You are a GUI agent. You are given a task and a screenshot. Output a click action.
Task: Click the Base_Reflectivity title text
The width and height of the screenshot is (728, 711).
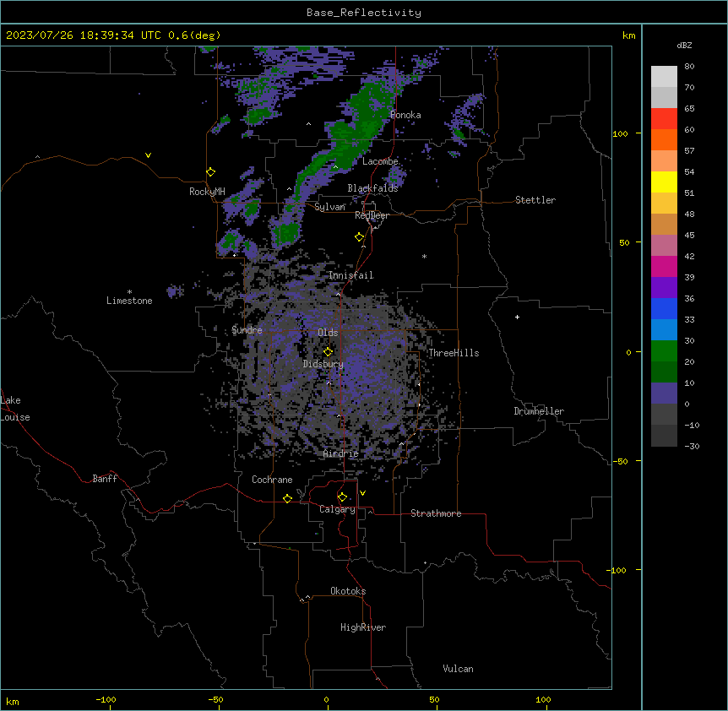pos(364,13)
